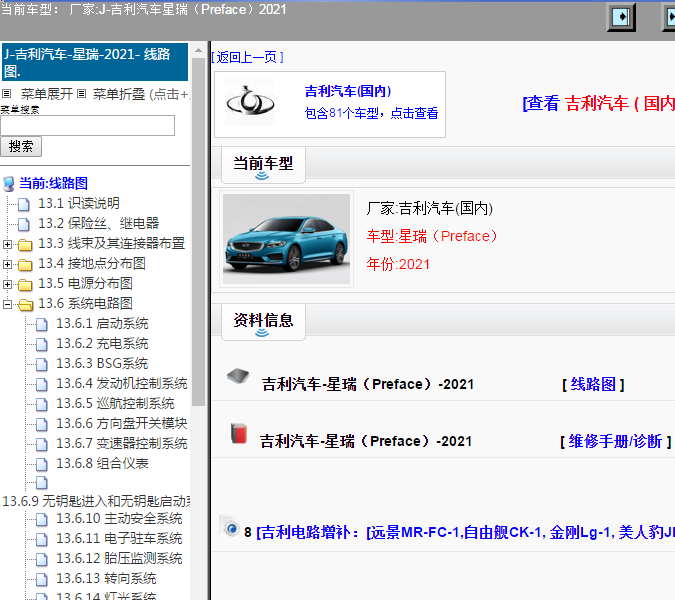This screenshot has width=675, height=600.
Task: Click page icon of 13.6.10 主动安全系统
Action: [42, 520]
